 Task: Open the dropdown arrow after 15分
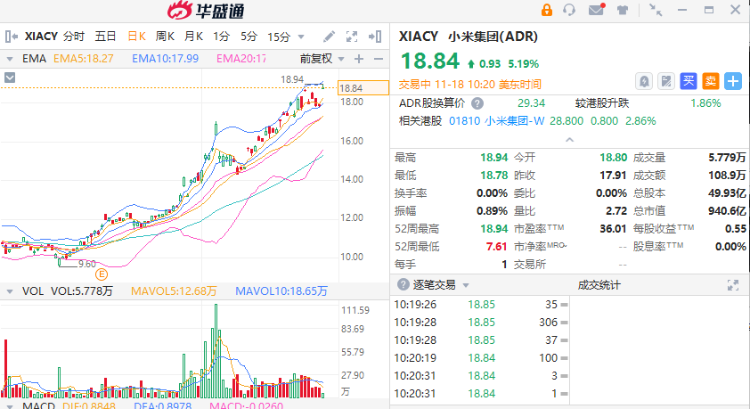(301, 37)
